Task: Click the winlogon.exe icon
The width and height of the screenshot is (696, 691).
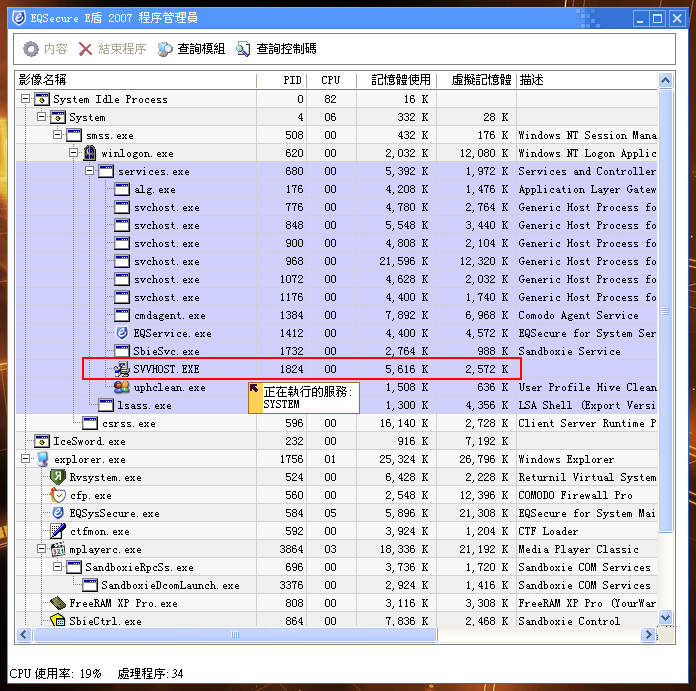Action: [90, 153]
